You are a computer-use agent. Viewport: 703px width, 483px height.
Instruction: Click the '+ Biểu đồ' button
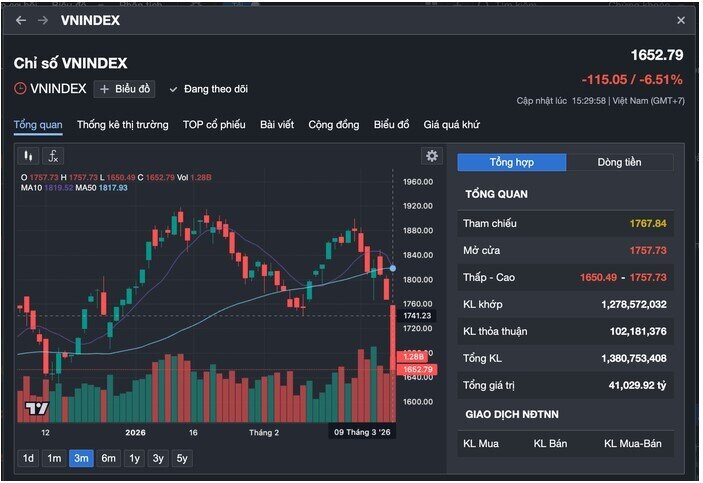(124, 89)
